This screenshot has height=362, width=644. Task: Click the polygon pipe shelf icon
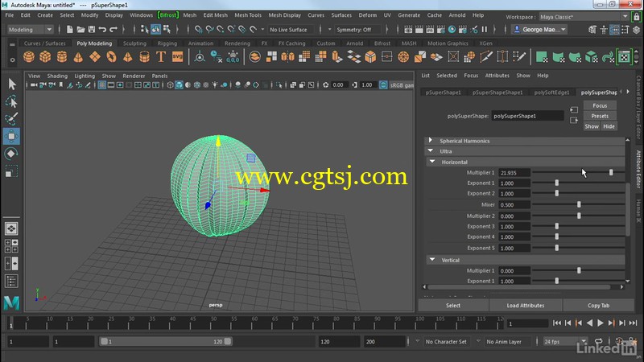click(144, 56)
